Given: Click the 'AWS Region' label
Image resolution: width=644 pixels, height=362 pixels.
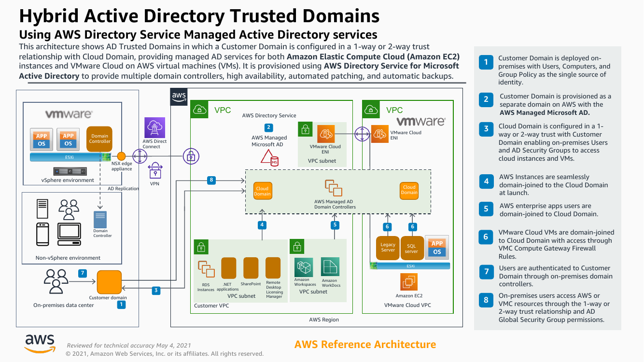Looking at the screenshot, I should tap(324, 320).
